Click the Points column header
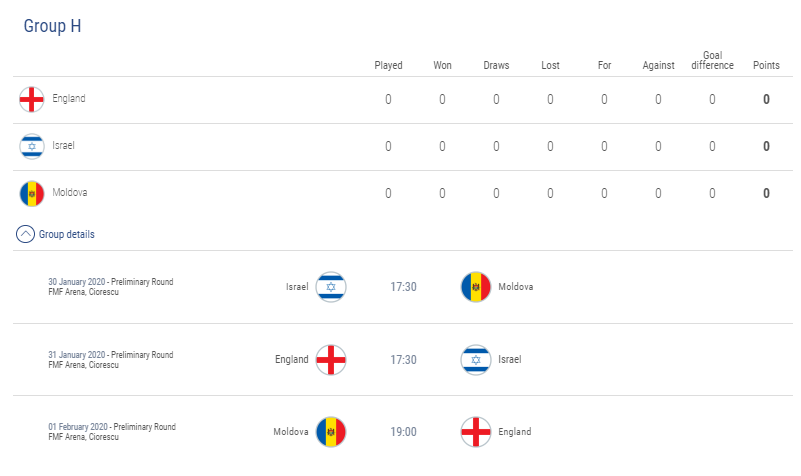The image size is (801, 476). [x=766, y=65]
